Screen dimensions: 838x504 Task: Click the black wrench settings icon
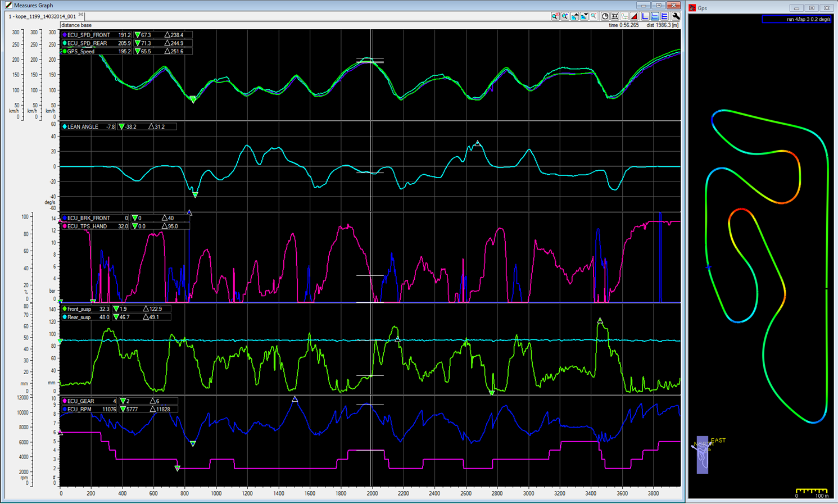click(x=676, y=16)
